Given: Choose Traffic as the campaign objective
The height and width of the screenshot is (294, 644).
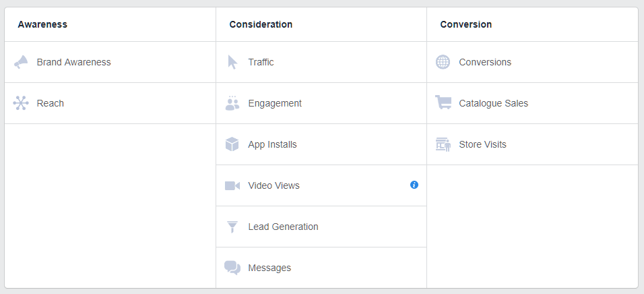Looking at the screenshot, I should coord(261,62).
